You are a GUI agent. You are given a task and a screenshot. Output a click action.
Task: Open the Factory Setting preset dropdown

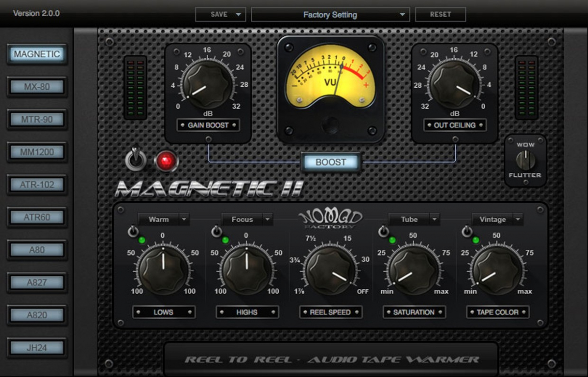click(x=330, y=15)
